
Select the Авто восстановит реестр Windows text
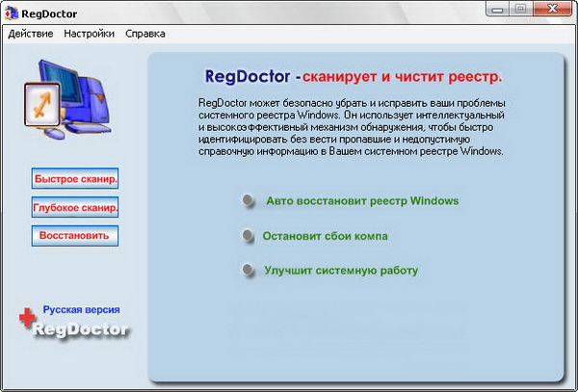click(x=361, y=201)
